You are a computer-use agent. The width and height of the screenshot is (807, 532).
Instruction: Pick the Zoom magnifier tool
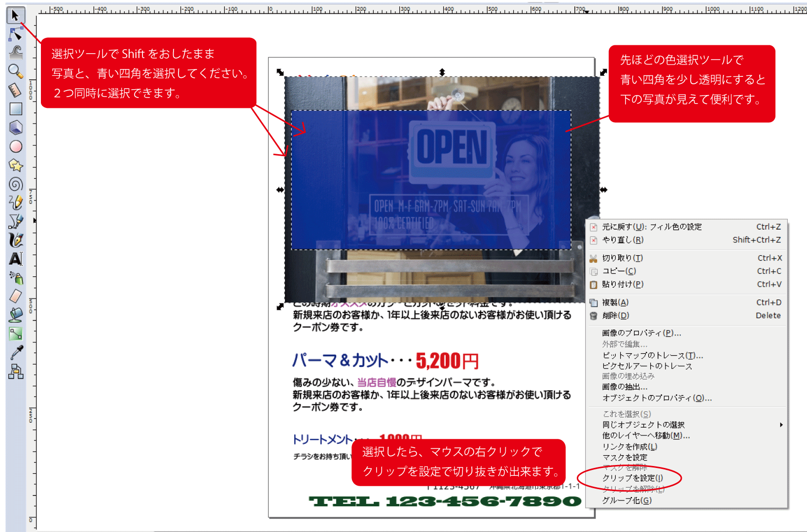point(15,71)
